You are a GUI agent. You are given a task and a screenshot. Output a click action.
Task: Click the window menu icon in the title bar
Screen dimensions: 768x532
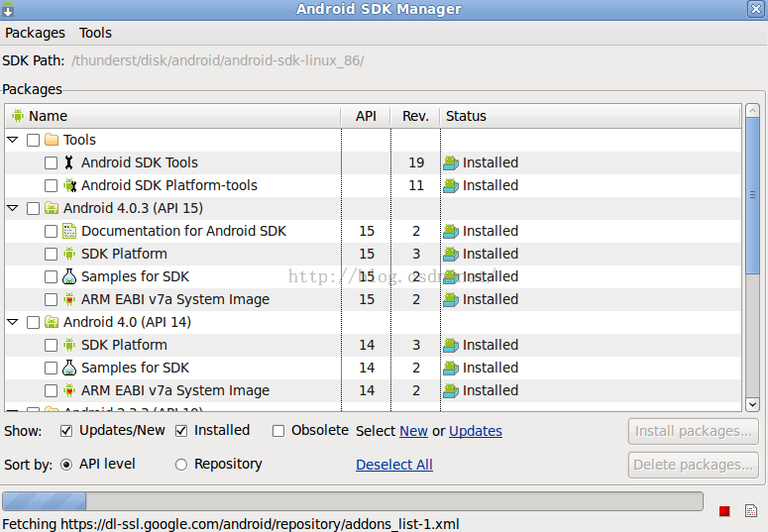(8, 9)
